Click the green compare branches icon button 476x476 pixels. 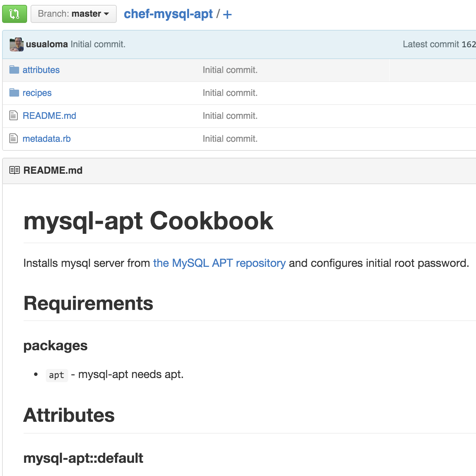(15, 14)
